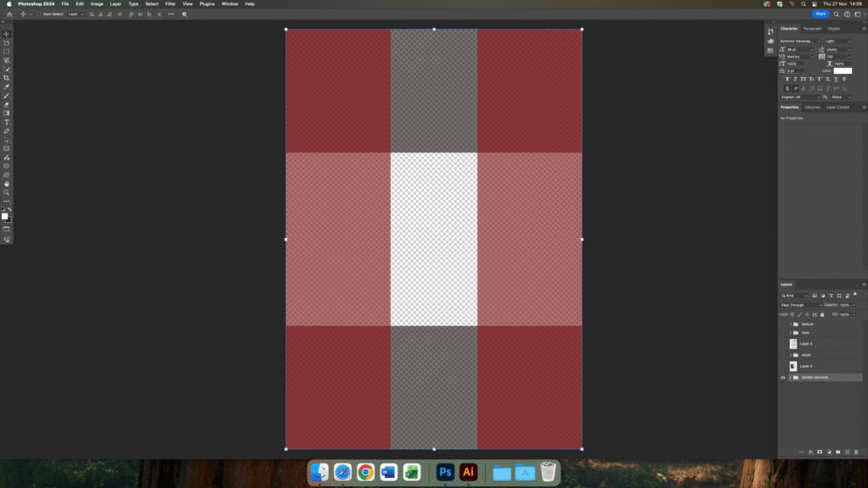Click the delete layer trash icon
Image resolution: width=868 pixels, height=488 pixels.
(856, 452)
